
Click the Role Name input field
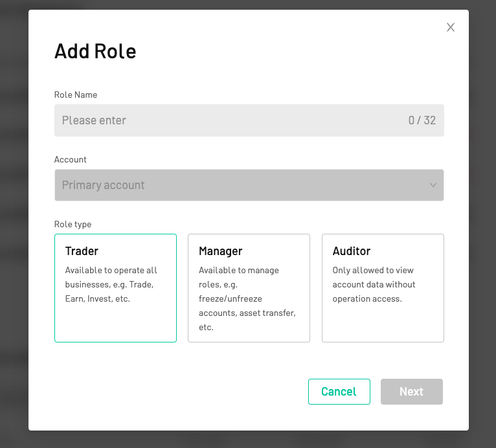point(249,120)
